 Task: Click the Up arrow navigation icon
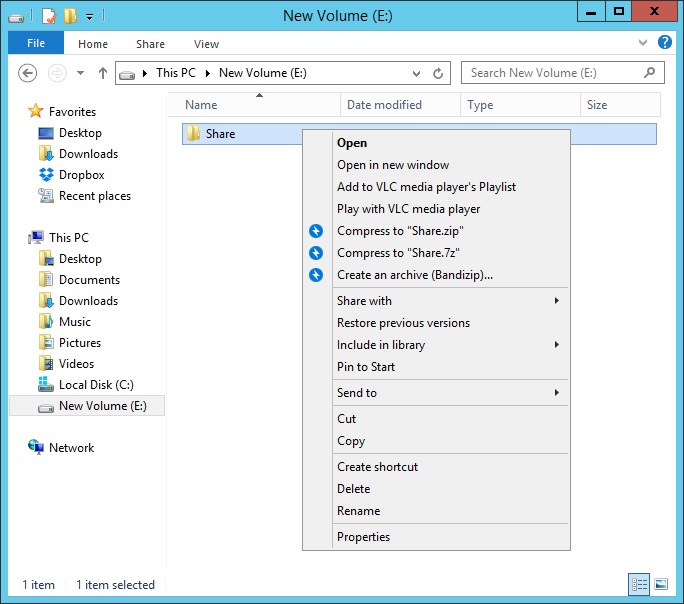point(102,73)
